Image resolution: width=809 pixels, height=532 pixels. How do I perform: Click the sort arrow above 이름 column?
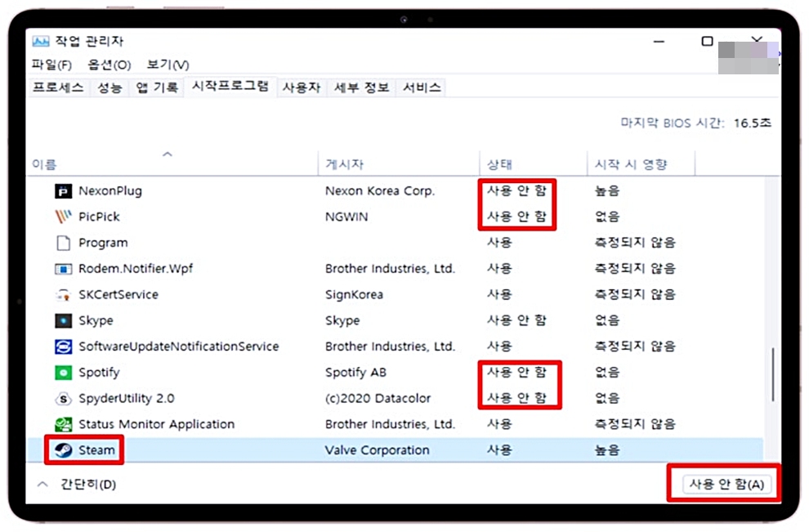point(168,154)
